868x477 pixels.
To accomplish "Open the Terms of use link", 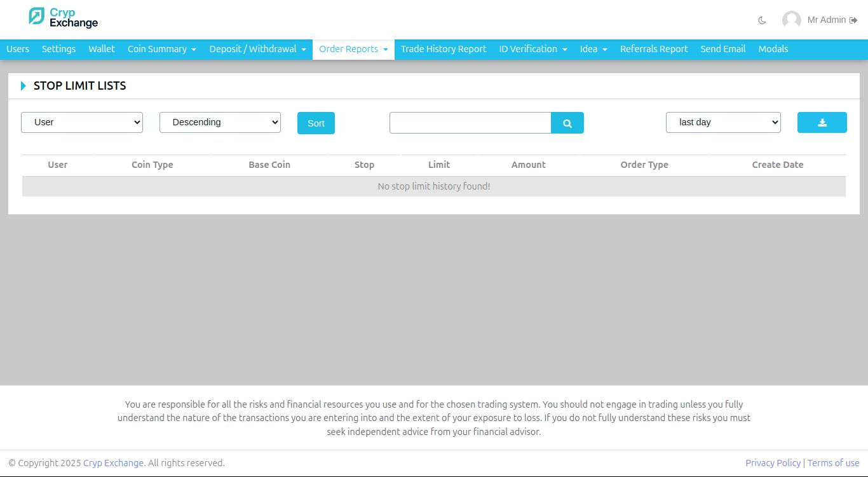I will [834, 463].
